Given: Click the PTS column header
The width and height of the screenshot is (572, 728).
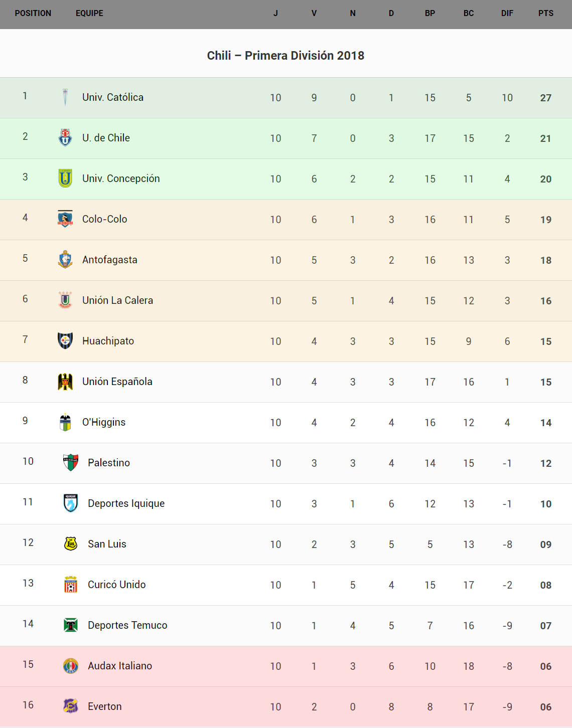Looking at the screenshot, I should tap(546, 14).
